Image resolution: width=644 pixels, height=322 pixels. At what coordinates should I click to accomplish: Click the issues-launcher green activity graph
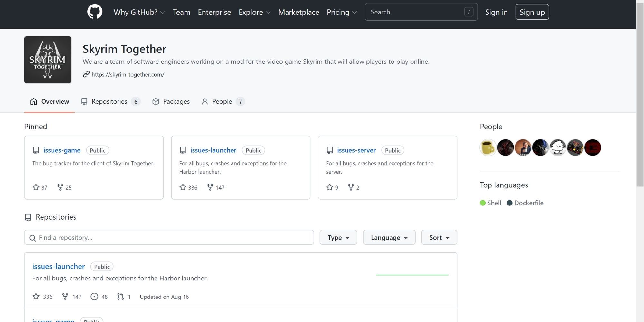pos(412,275)
